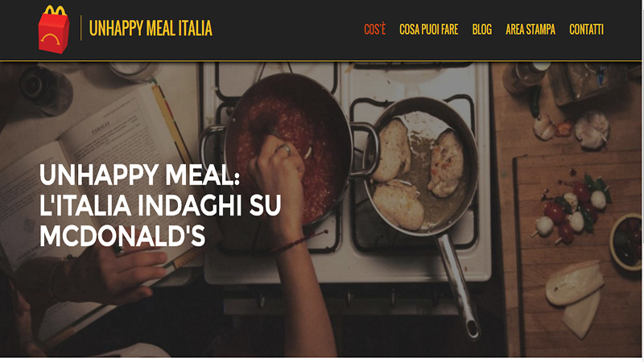Click the frown arc on the red box
The image size is (644, 362).
51,39
